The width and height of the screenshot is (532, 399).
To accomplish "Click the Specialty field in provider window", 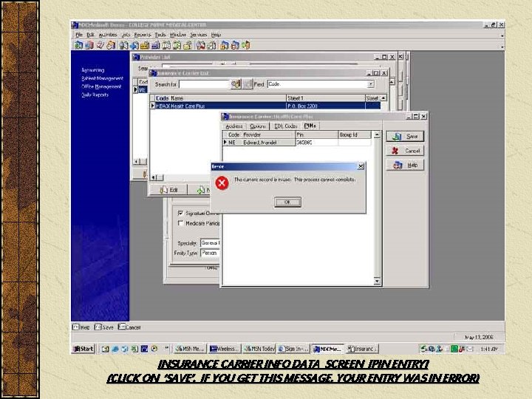I will click(211, 243).
